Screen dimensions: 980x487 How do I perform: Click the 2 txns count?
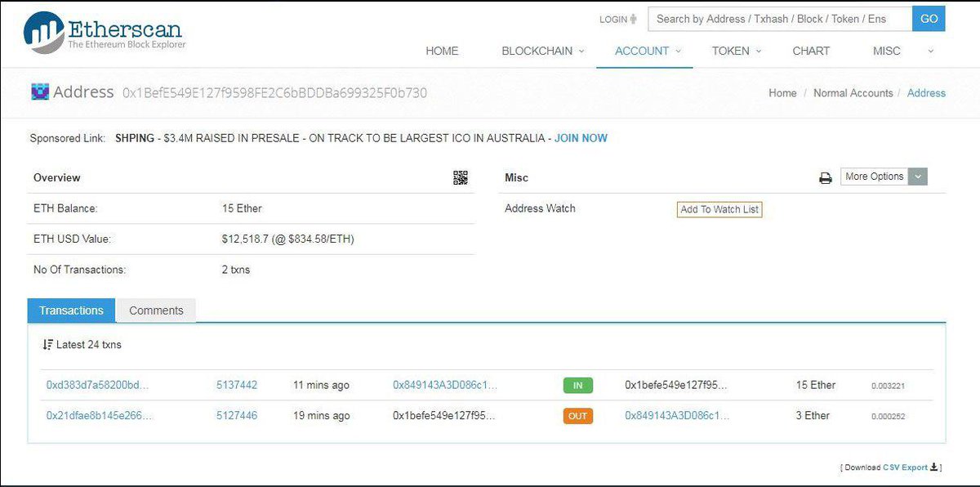point(236,269)
